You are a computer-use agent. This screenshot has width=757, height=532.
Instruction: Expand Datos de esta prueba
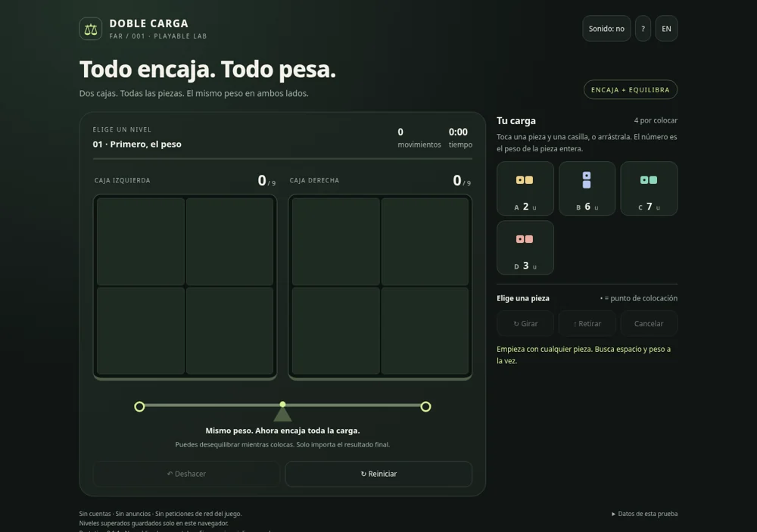click(644, 514)
